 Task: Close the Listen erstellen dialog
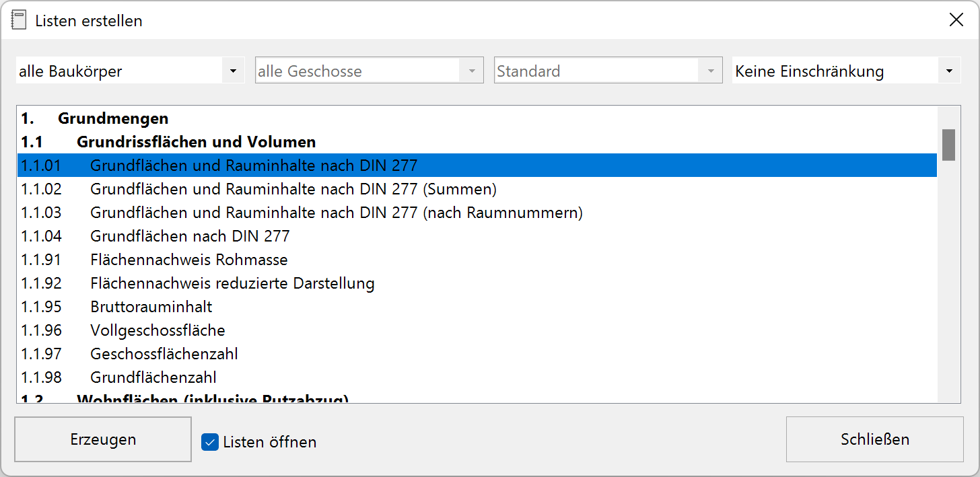point(956,20)
